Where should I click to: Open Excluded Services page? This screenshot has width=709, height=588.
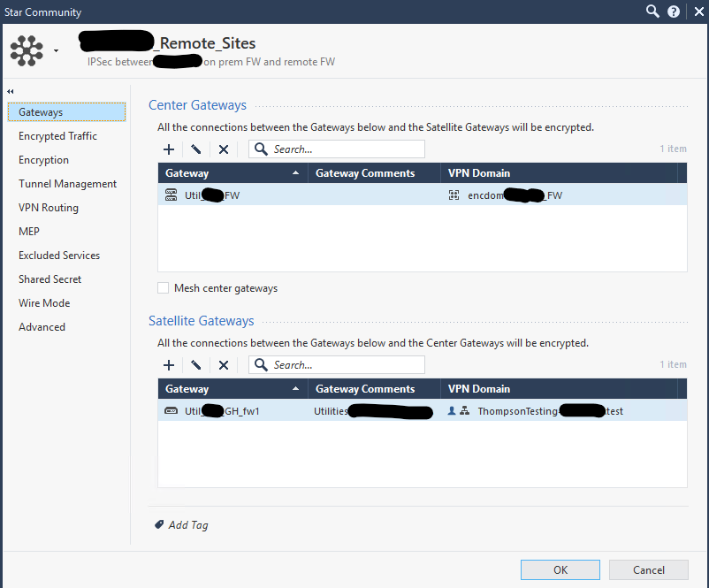click(59, 256)
